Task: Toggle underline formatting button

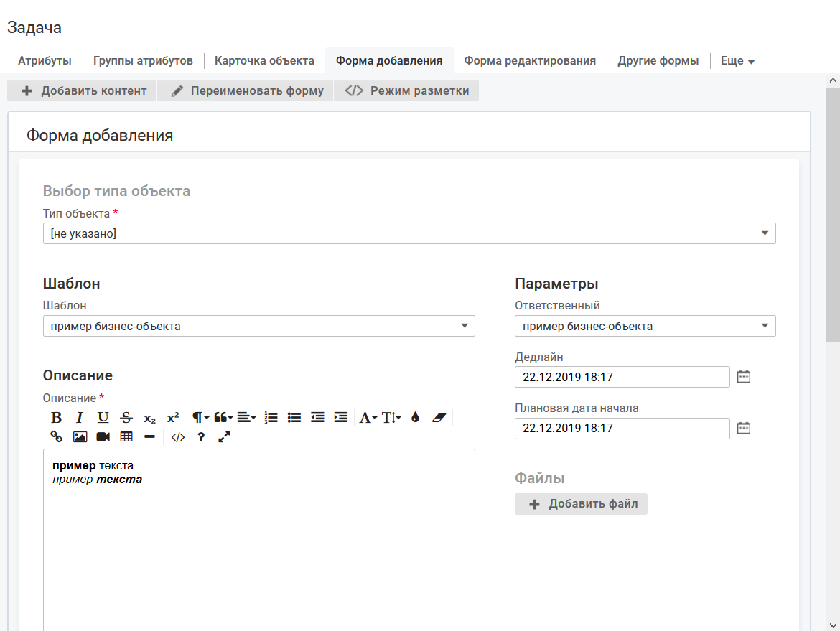Action: coord(103,418)
